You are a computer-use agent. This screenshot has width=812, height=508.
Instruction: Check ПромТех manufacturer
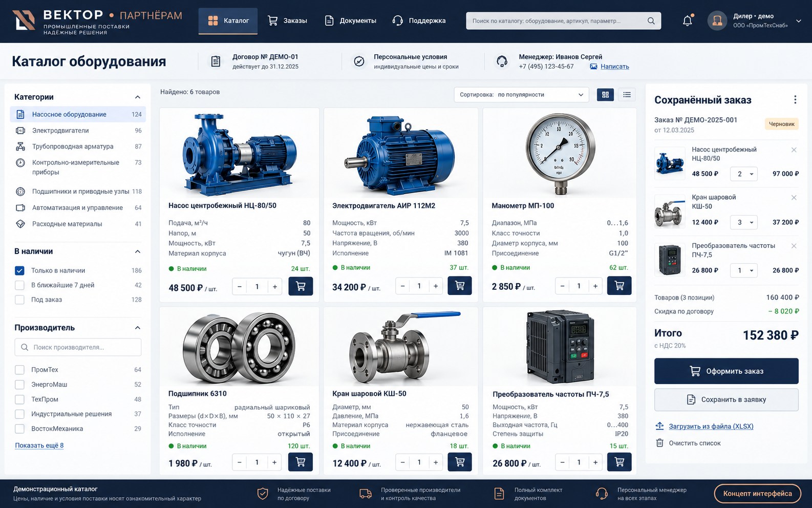[x=19, y=370]
